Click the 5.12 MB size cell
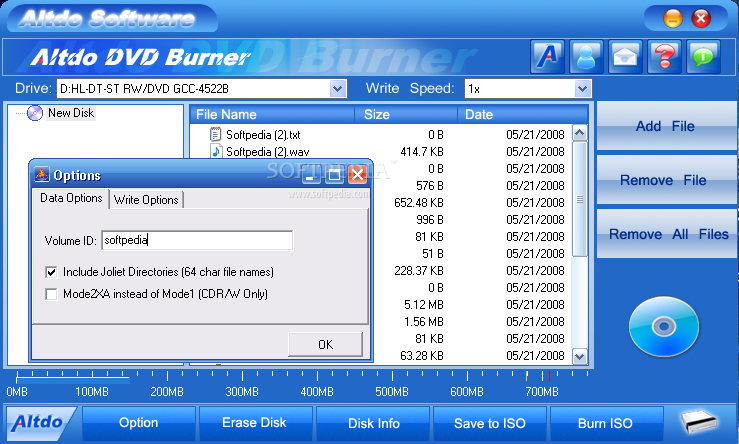 tap(424, 304)
